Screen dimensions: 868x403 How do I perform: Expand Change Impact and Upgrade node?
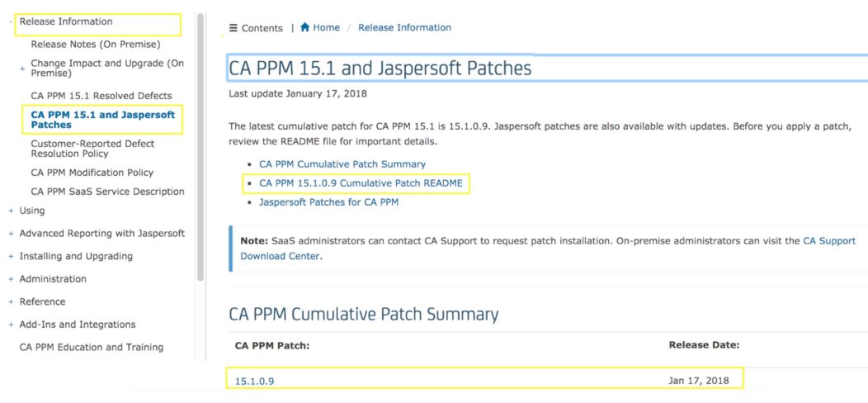point(23,69)
